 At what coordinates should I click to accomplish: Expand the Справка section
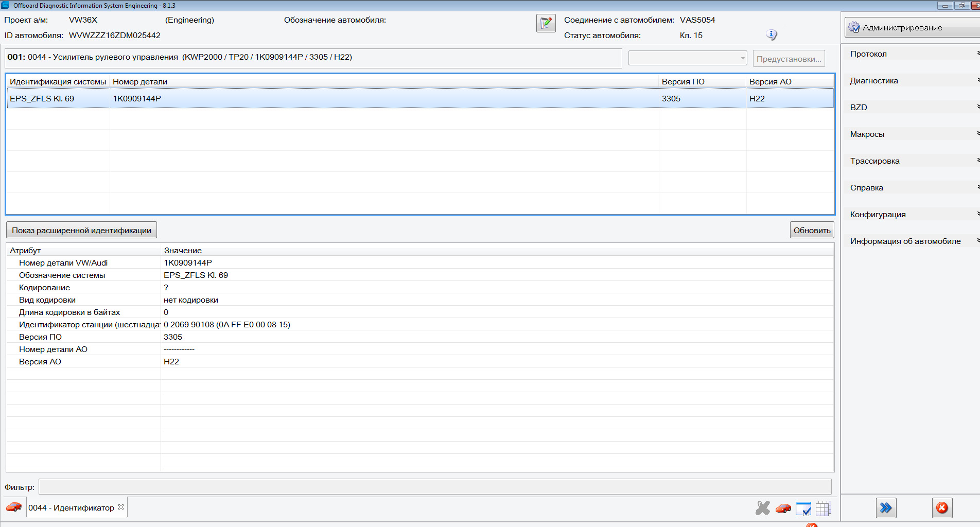(912, 188)
